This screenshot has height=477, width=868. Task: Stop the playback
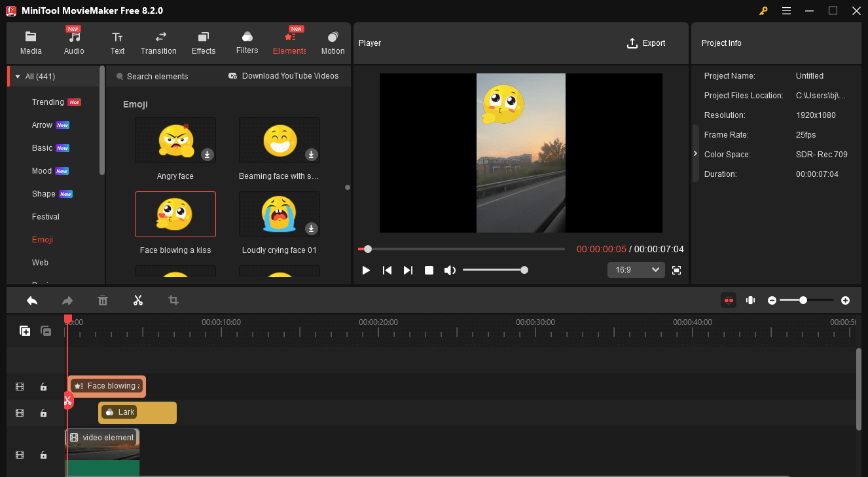coord(429,270)
